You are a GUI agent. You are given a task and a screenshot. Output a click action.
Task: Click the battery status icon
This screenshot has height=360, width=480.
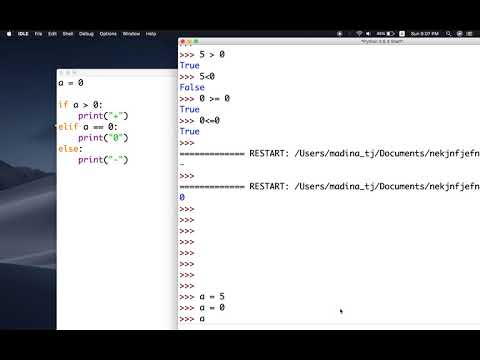point(386,34)
